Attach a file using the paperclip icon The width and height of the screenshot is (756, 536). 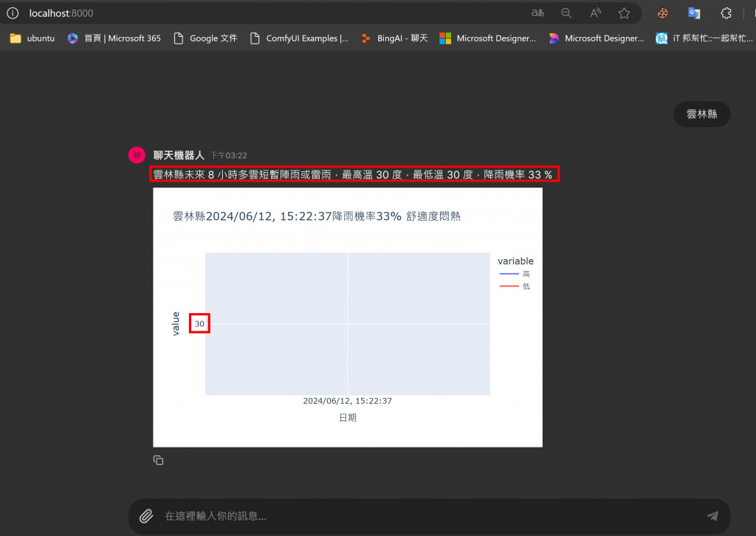146,516
